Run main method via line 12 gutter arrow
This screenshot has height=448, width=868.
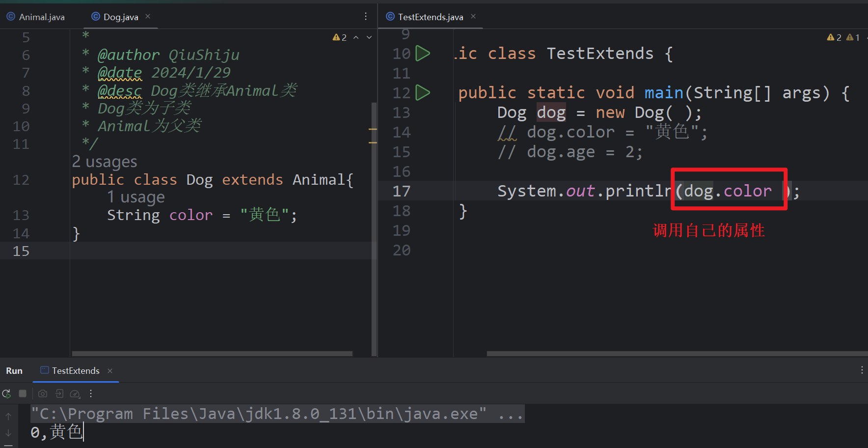pyautogui.click(x=423, y=92)
